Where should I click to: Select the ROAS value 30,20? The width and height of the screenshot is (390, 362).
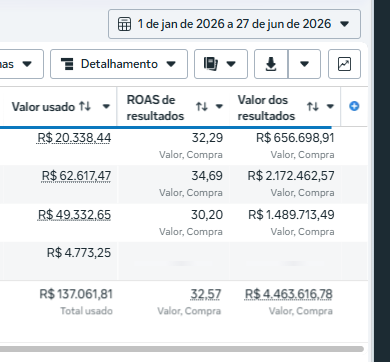pyautogui.click(x=207, y=215)
